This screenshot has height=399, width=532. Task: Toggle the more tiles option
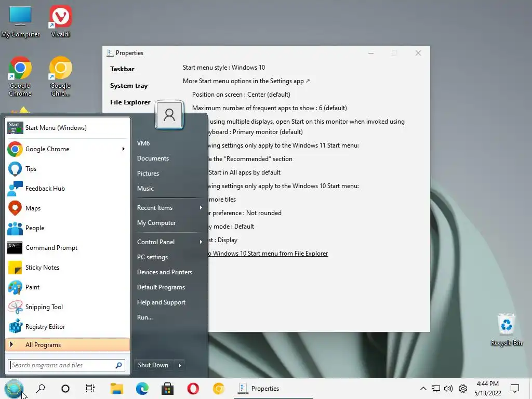coord(222,199)
